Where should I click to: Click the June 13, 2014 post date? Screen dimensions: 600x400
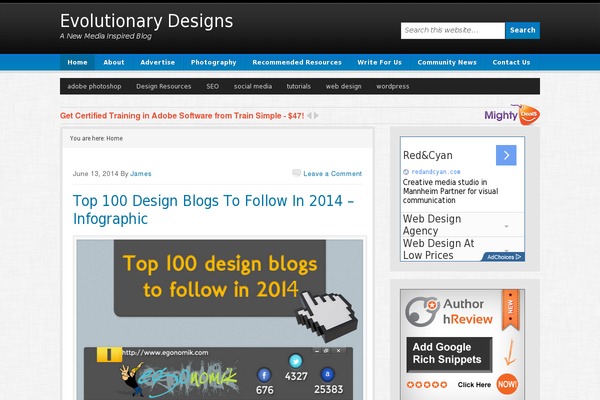pyautogui.click(x=96, y=174)
